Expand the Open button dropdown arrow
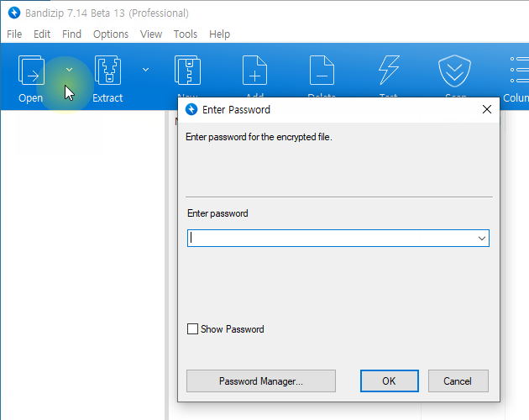The image size is (529, 420). [x=69, y=70]
